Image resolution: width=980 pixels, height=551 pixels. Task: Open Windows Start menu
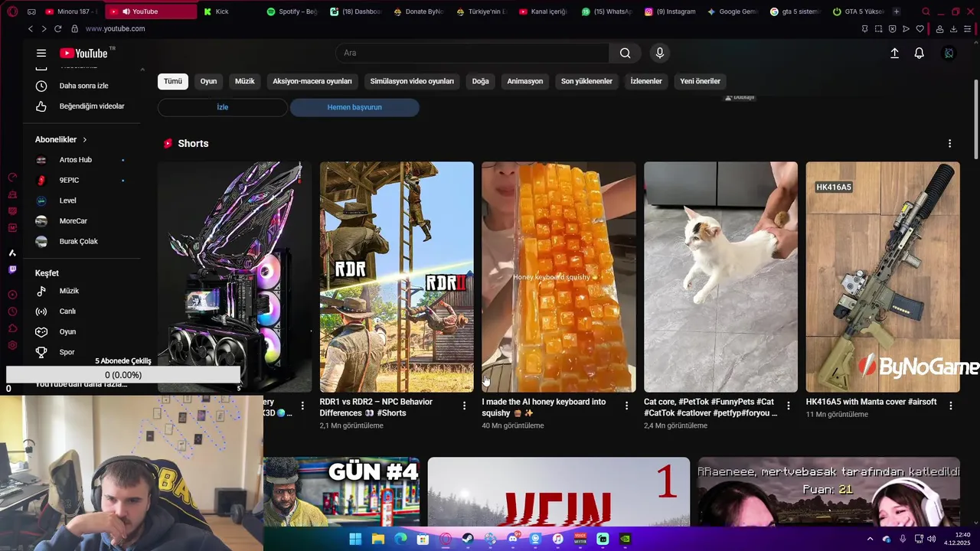[x=355, y=539]
